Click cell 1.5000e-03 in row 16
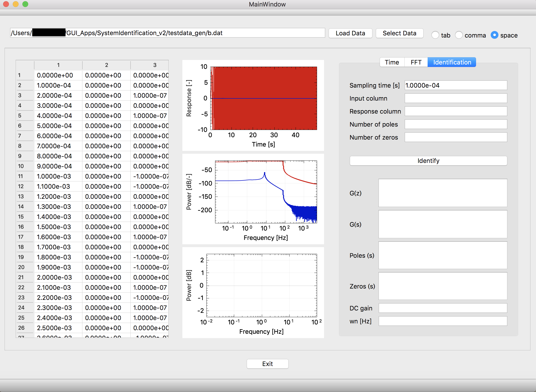Viewport: 536px width, 392px height. tap(58, 227)
